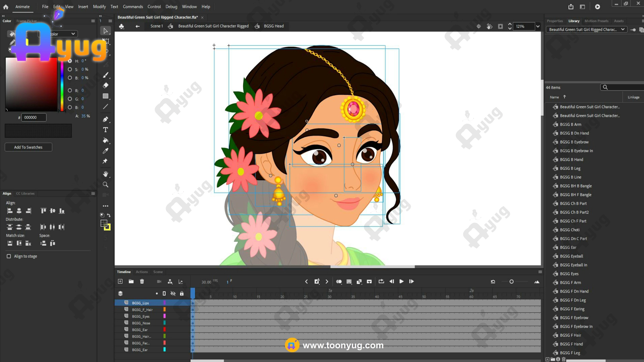Select the Eyedropper tool
Viewport: 644px width, 362px height.
click(105, 151)
